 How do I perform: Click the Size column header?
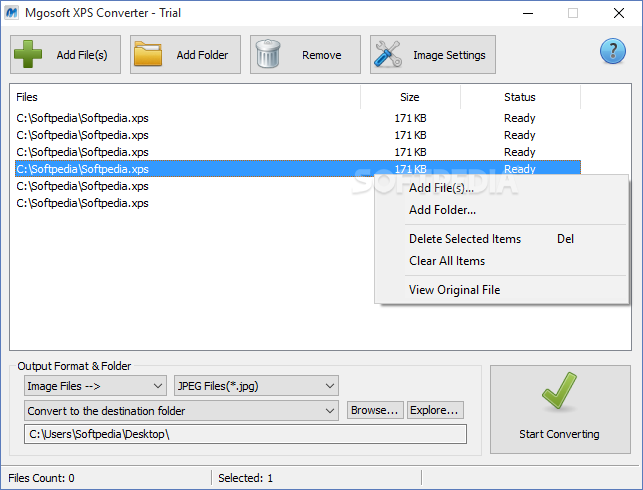pos(410,97)
